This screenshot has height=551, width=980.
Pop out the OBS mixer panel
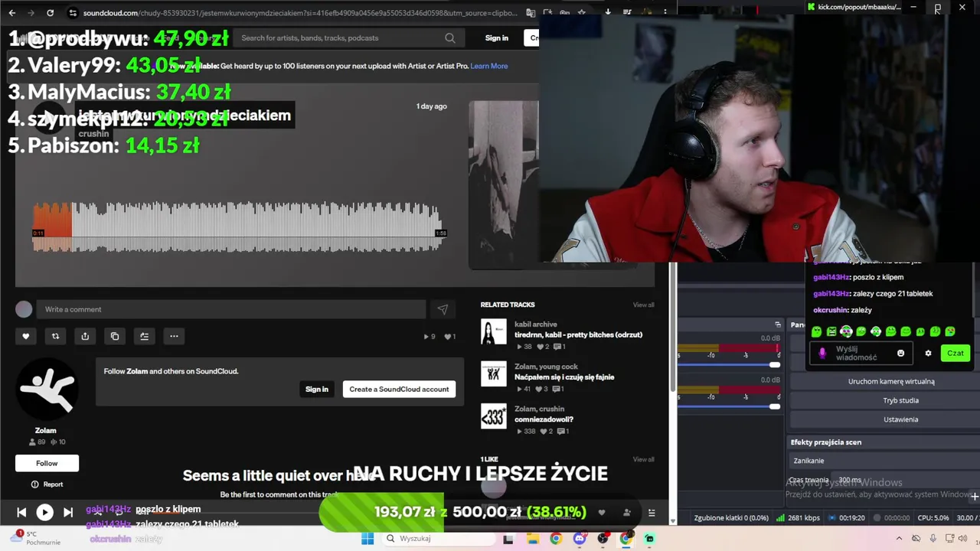(x=778, y=324)
